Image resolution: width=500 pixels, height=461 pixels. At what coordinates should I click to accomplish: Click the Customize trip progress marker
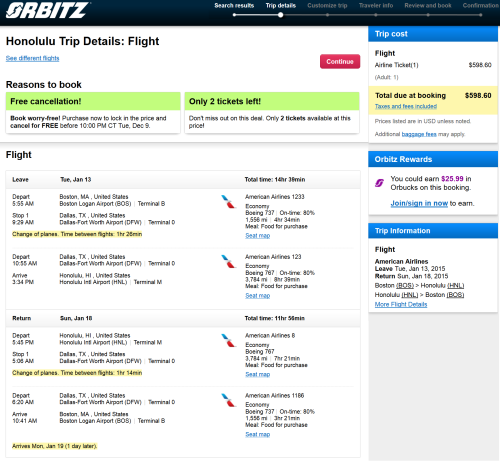coord(327,15)
